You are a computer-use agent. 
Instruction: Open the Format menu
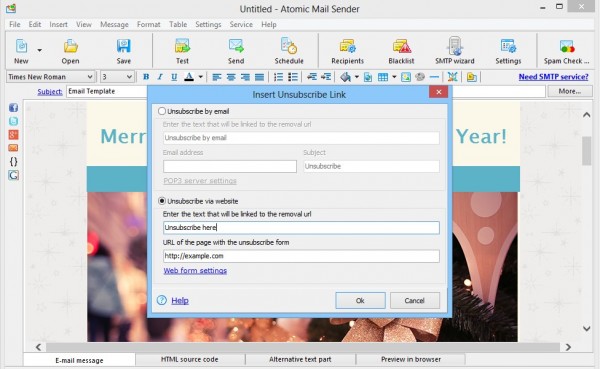click(148, 24)
